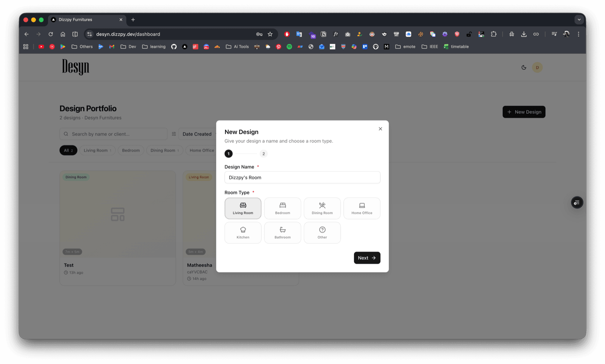Open a new browser tab
Image resolution: width=605 pixels, height=364 pixels.
click(133, 20)
